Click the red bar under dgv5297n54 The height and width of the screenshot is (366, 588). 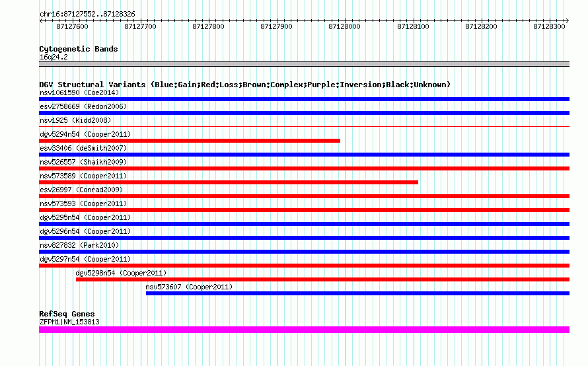pyautogui.click(x=304, y=266)
